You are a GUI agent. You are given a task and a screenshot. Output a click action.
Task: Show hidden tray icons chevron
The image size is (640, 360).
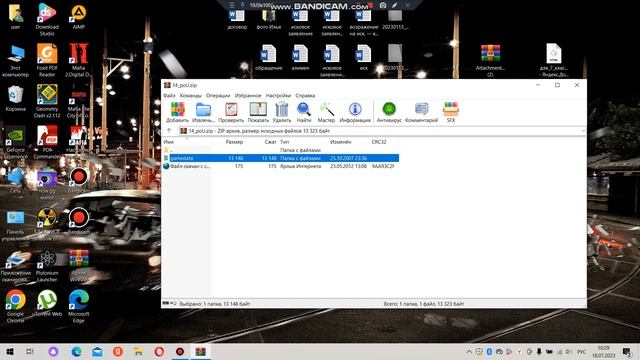tap(469, 351)
